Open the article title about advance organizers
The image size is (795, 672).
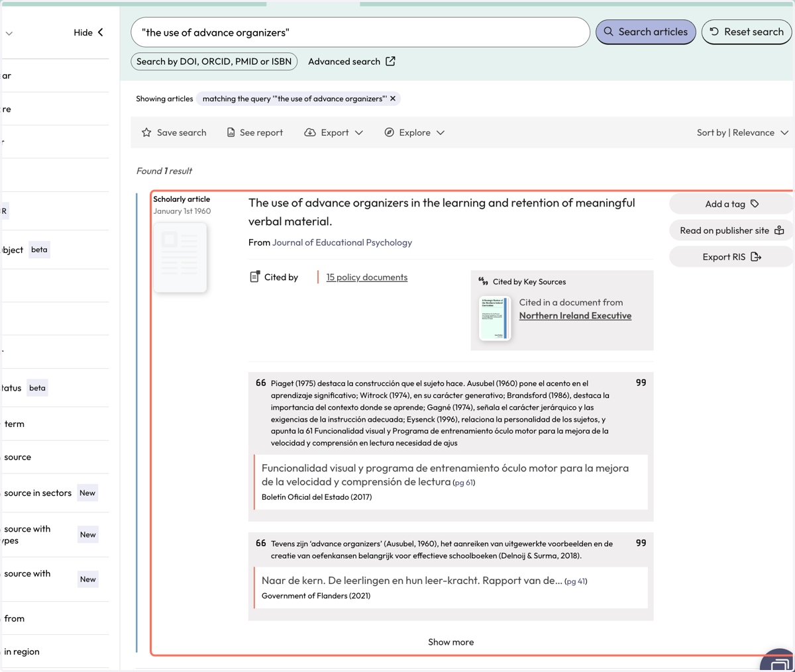click(441, 212)
